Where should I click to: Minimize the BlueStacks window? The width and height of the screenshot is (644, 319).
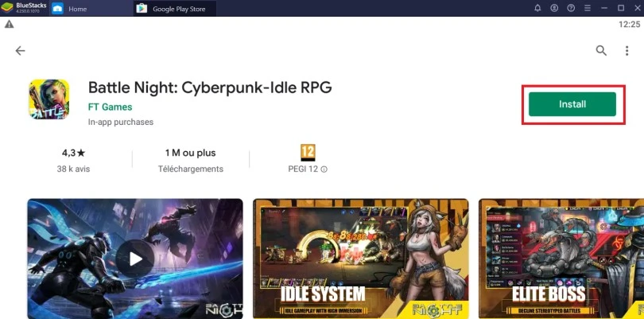point(604,8)
